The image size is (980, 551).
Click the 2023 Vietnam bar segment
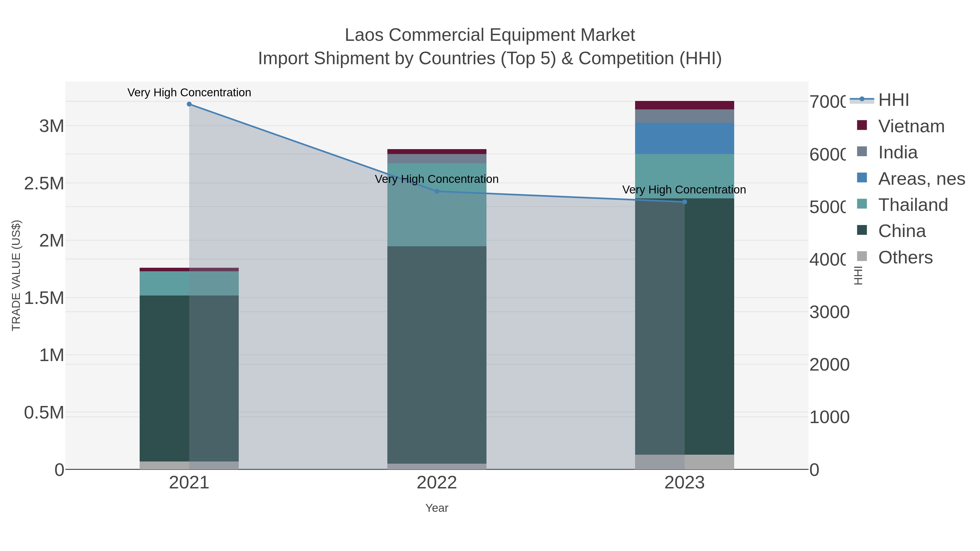[x=684, y=105]
